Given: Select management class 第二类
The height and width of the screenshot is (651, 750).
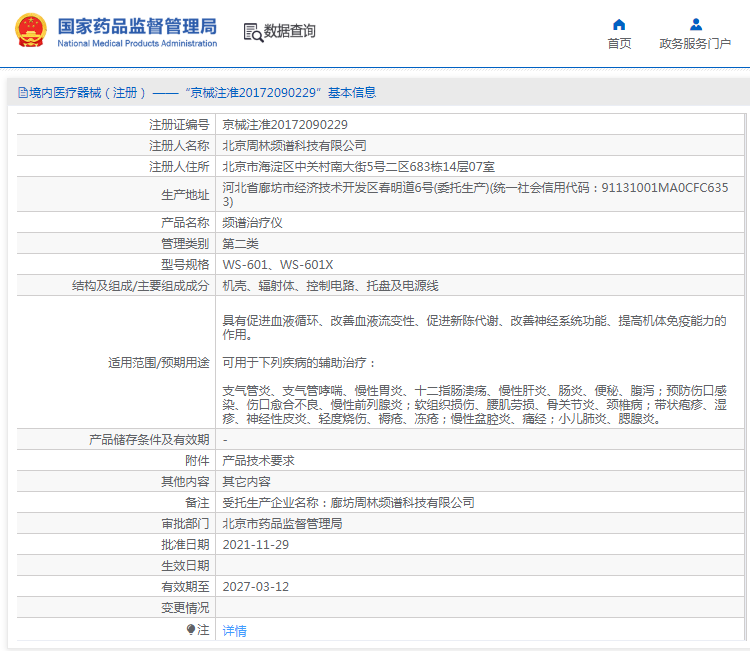Looking at the screenshot, I should 240,244.
